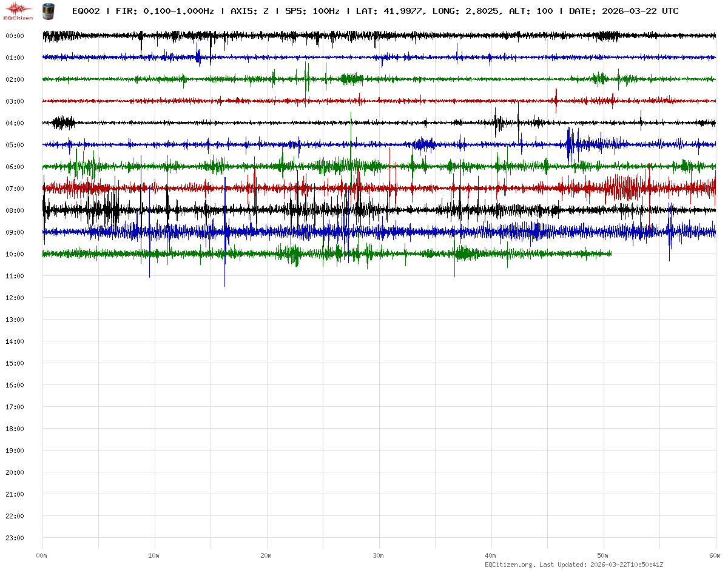Click the 10m tick on the minute axis
The height and width of the screenshot is (570, 728).
point(154,555)
